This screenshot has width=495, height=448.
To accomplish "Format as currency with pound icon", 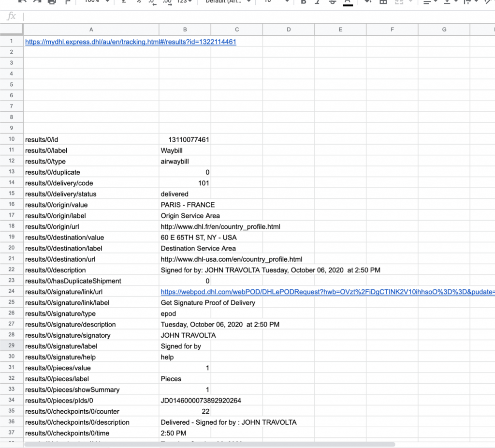I will pyautogui.click(x=124, y=2).
